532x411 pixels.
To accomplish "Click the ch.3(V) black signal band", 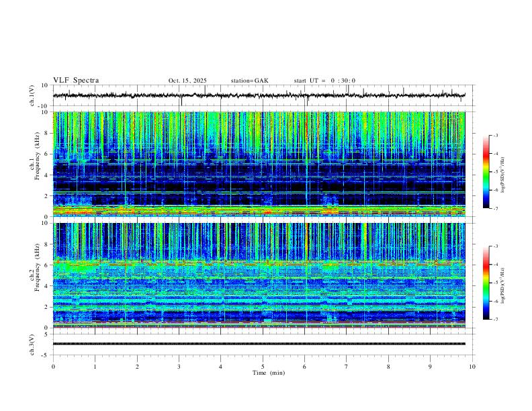I will (259, 344).
